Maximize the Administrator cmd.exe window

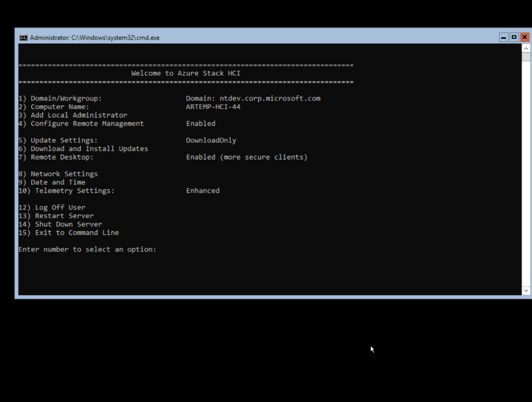click(x=514, y=37)
